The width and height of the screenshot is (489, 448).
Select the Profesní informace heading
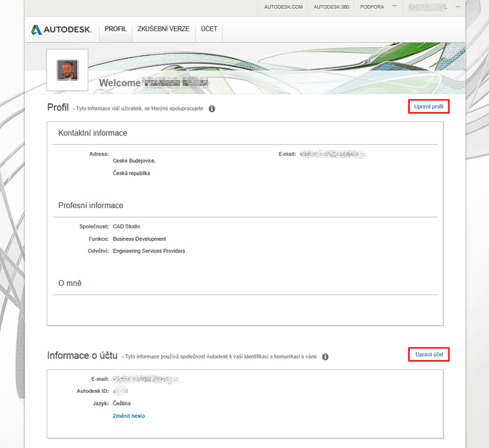[x=91, y=205]
